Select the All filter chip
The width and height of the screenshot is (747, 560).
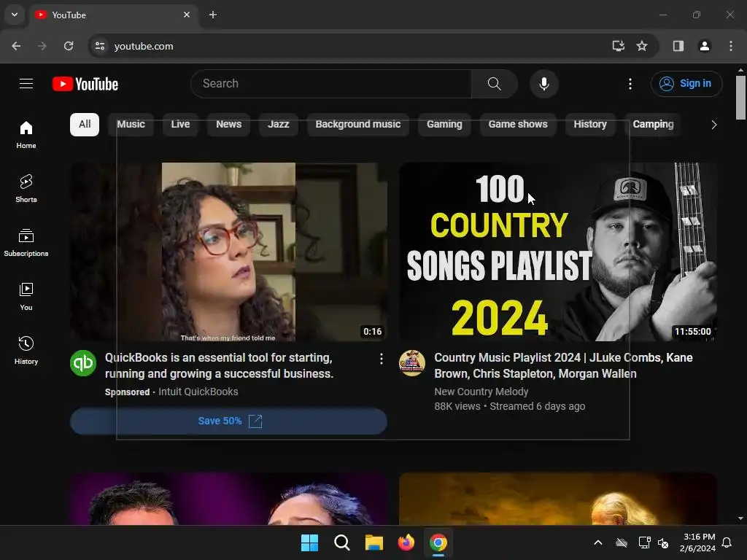pos(85,125)
